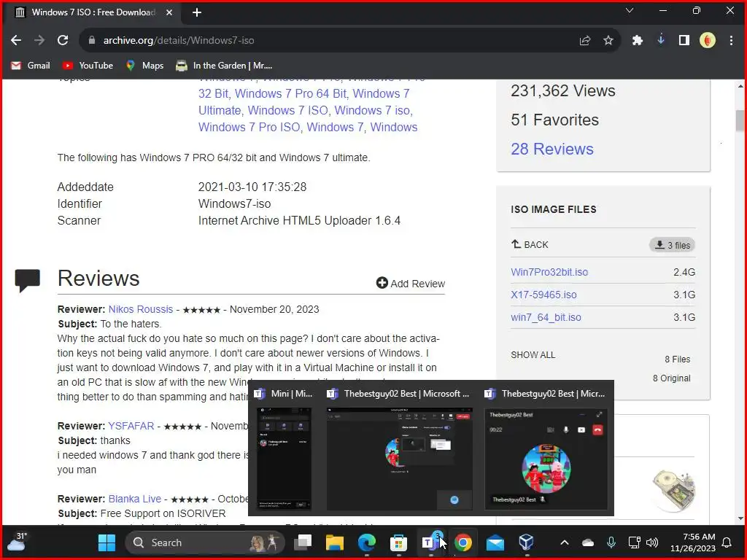747x560 pixels.
Task: Open Microsoft Edge from taskbar
Action: pyautogui.click(x=366, y=542)
